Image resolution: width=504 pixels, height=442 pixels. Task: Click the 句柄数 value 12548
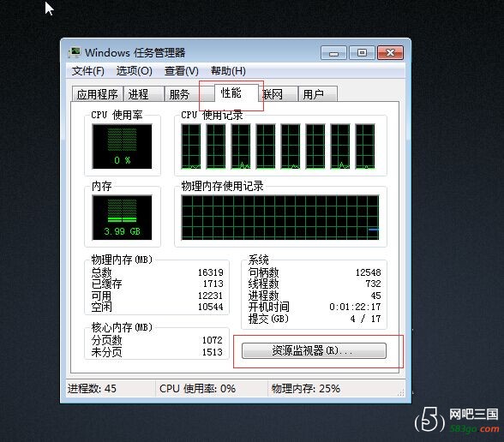pos(368,272)
